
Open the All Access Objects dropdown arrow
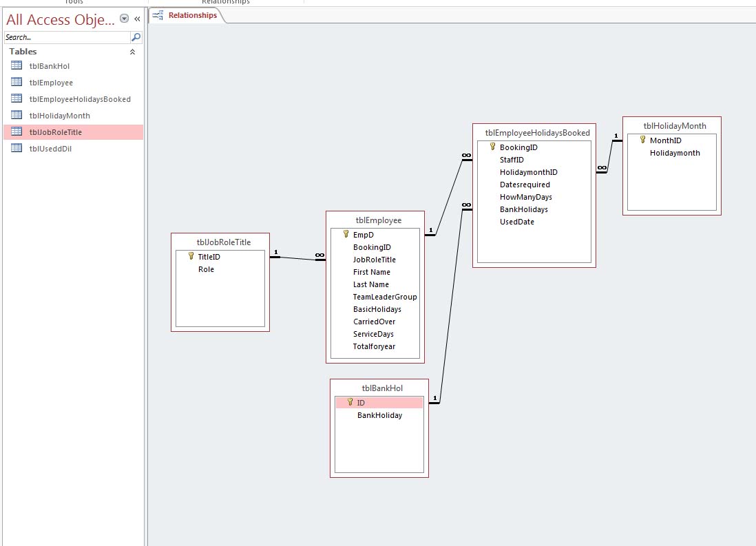pos(124,19)
